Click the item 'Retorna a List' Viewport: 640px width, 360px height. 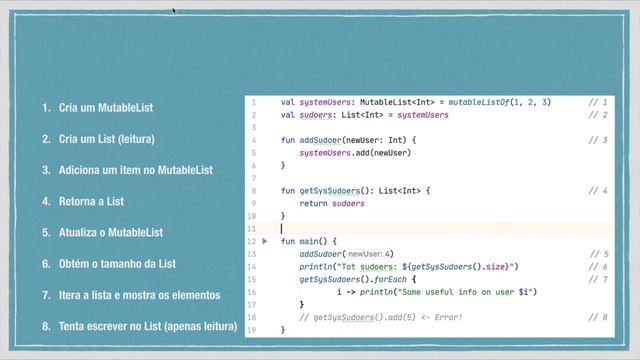[x=91, y=201]
